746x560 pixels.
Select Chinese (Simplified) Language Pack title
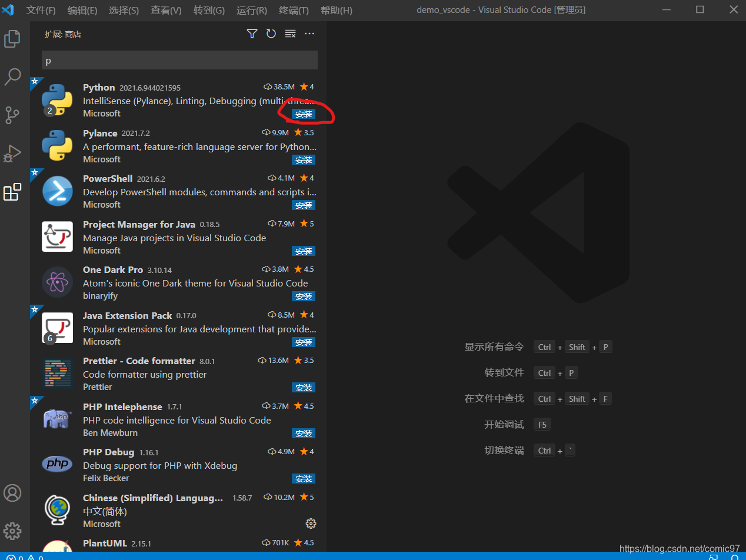click(153, 498)
